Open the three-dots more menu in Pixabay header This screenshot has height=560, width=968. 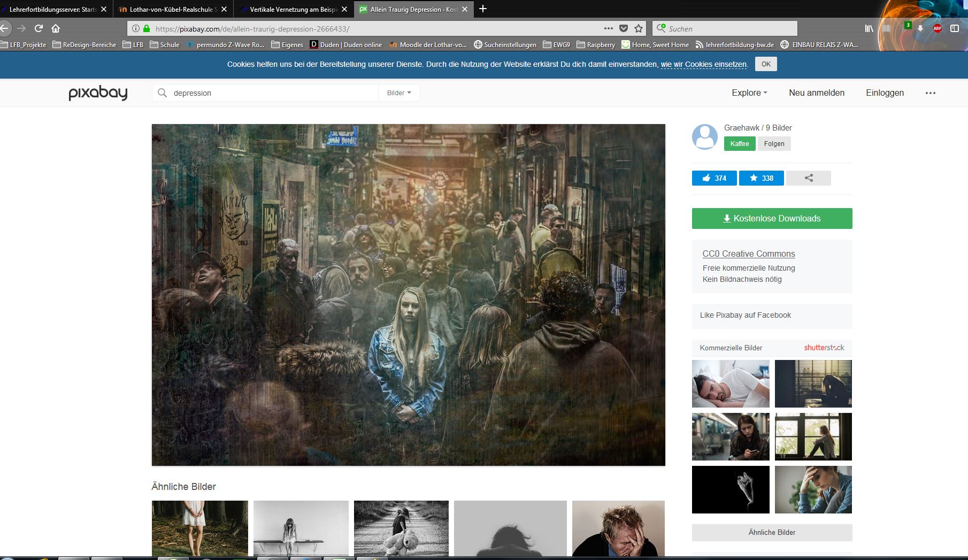931,93
